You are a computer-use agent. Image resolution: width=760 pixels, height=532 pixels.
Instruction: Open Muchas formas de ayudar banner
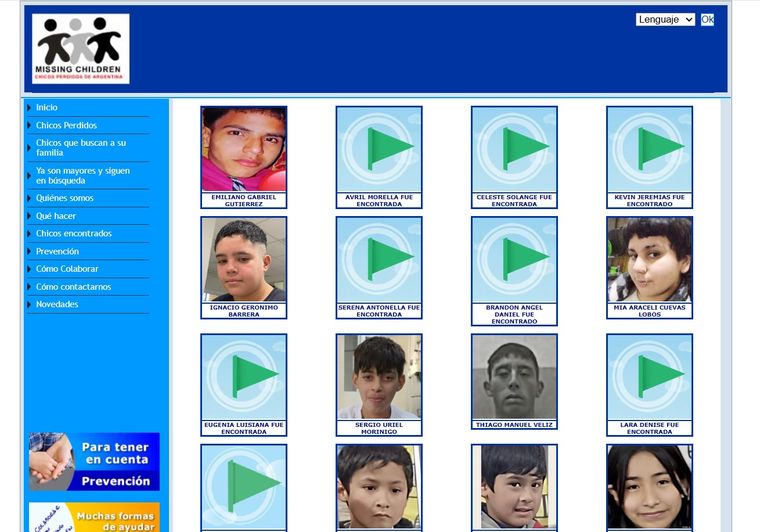[94, 517]
